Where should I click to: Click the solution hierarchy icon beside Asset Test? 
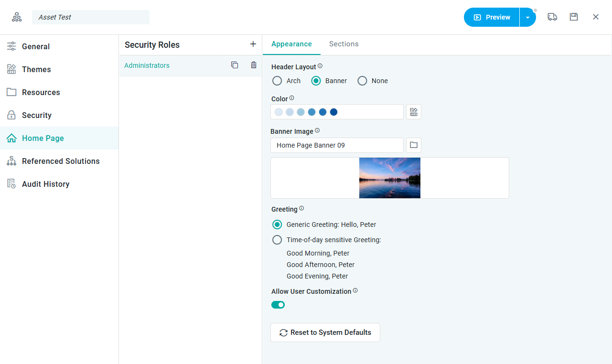pyautogui.click(x=17, y=17)
